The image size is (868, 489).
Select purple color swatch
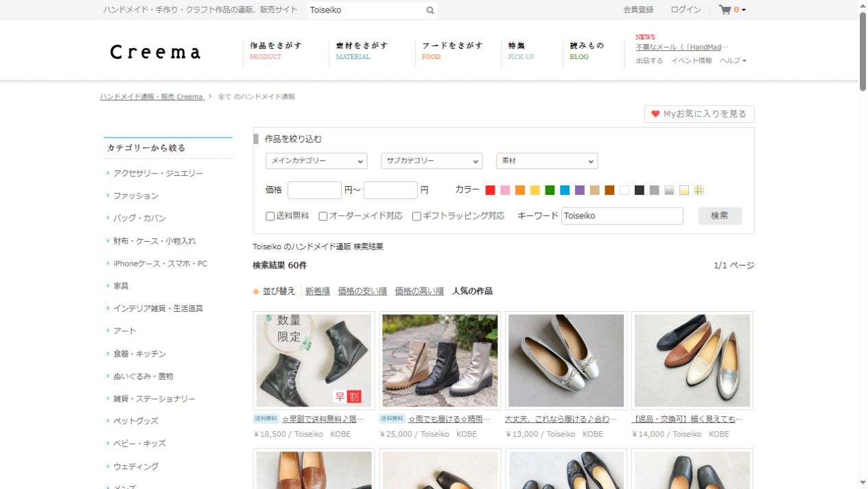[580, 190]
